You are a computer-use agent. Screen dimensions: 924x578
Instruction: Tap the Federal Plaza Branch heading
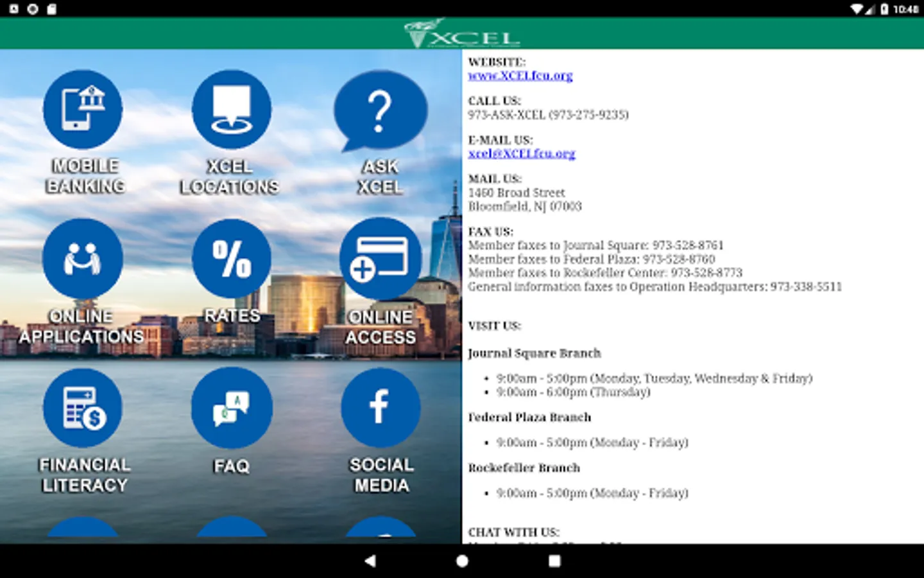tap(529, 417)
